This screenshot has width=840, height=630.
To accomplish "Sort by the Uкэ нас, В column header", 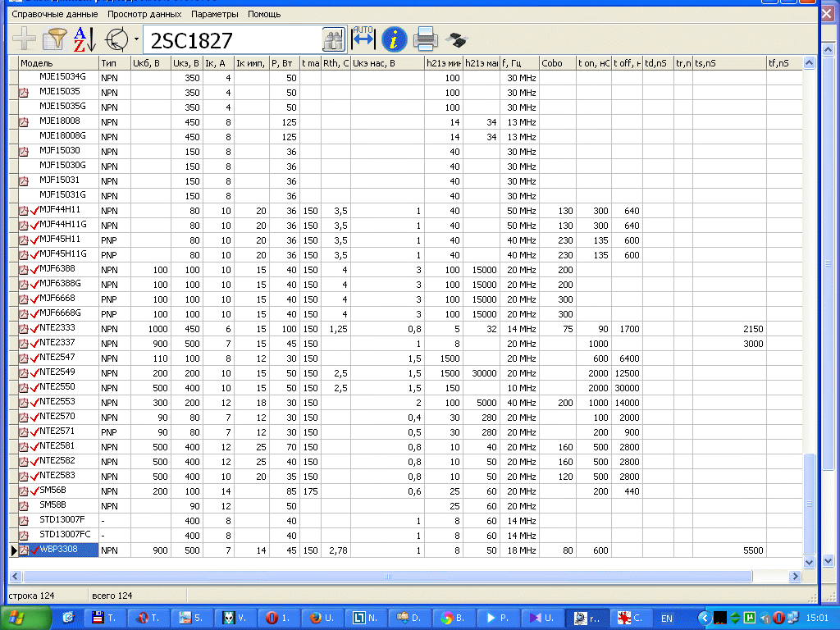I will tap(387, 63).
